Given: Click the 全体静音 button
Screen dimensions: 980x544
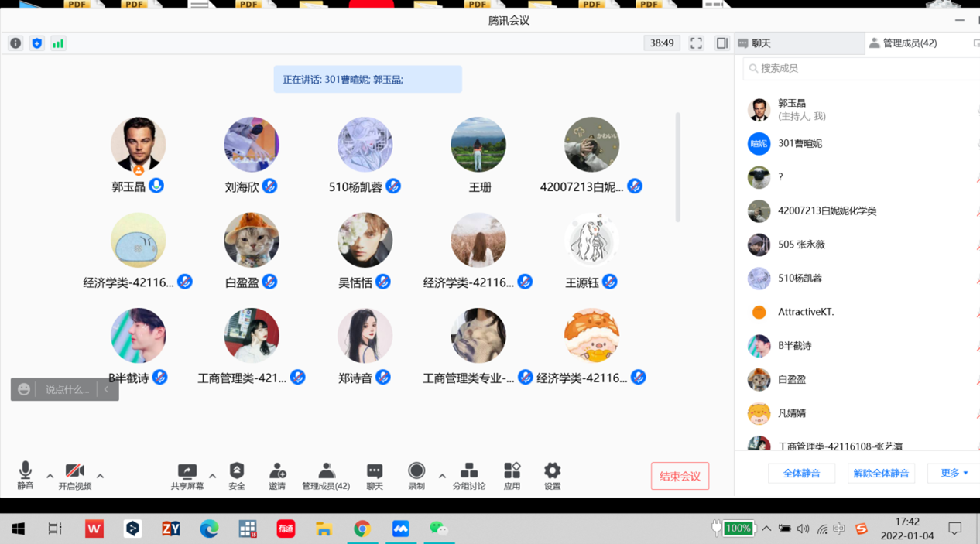Looking at the screenshot, I should (x=801, y=473).
